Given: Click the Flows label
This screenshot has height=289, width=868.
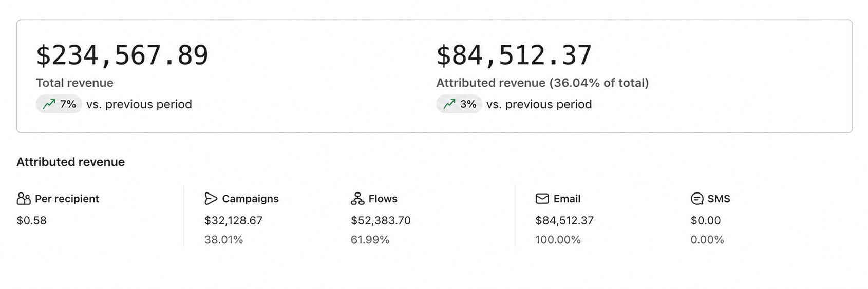Looking at the screenshot, I should coord(383,199).
